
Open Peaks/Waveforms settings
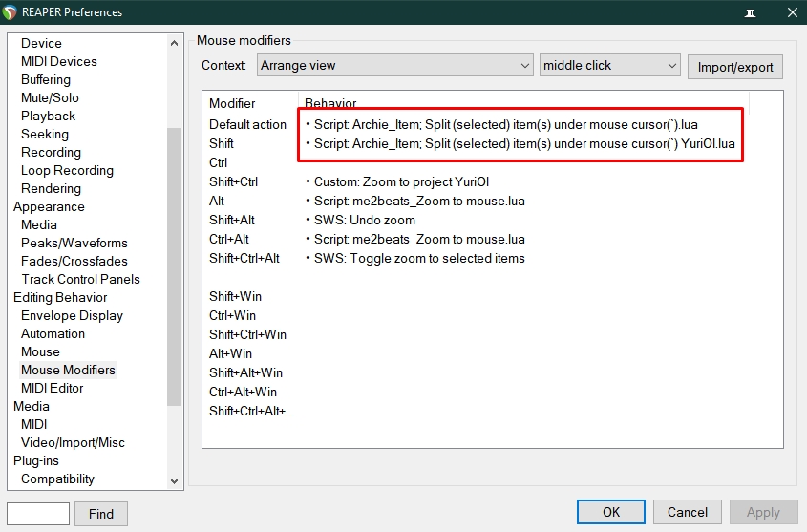tap(74, 243)
